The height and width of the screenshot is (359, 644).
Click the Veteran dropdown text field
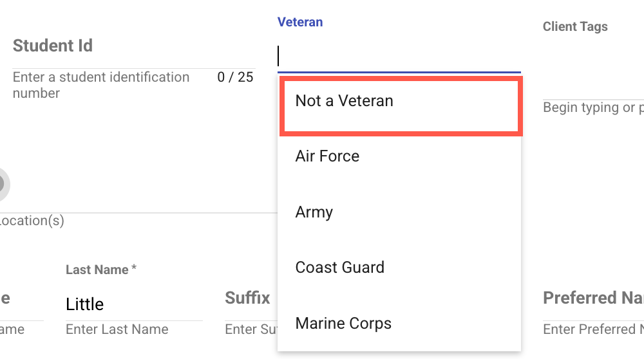point(399,57)
